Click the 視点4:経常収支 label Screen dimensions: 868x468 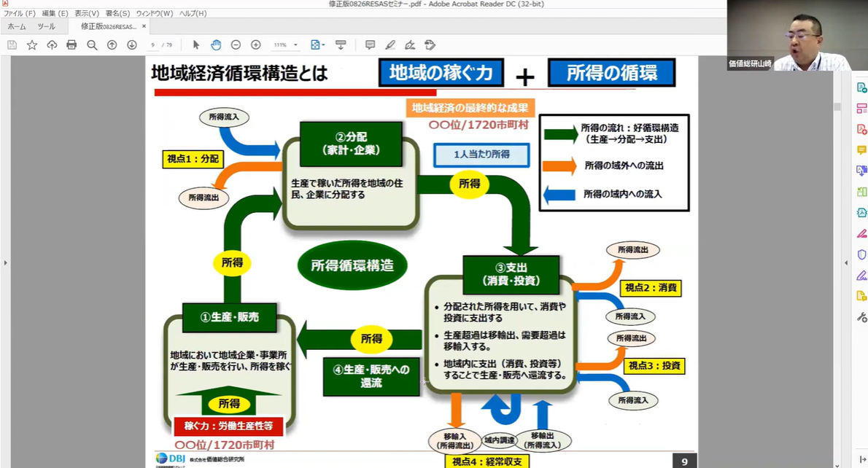[x=487, y=461]
